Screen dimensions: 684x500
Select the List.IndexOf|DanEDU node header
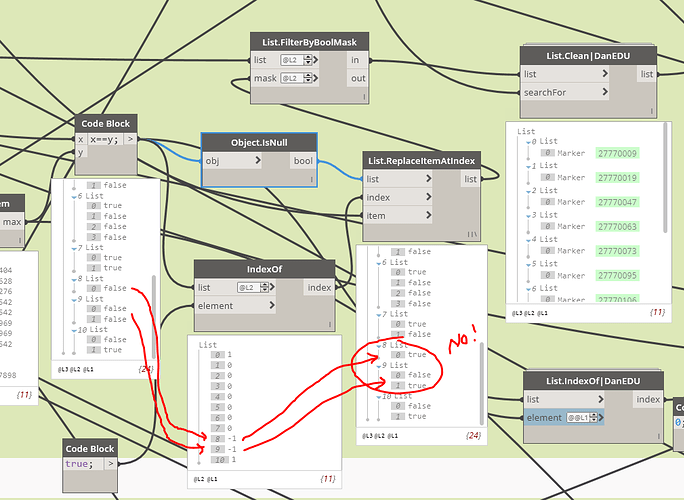(593, 381)
